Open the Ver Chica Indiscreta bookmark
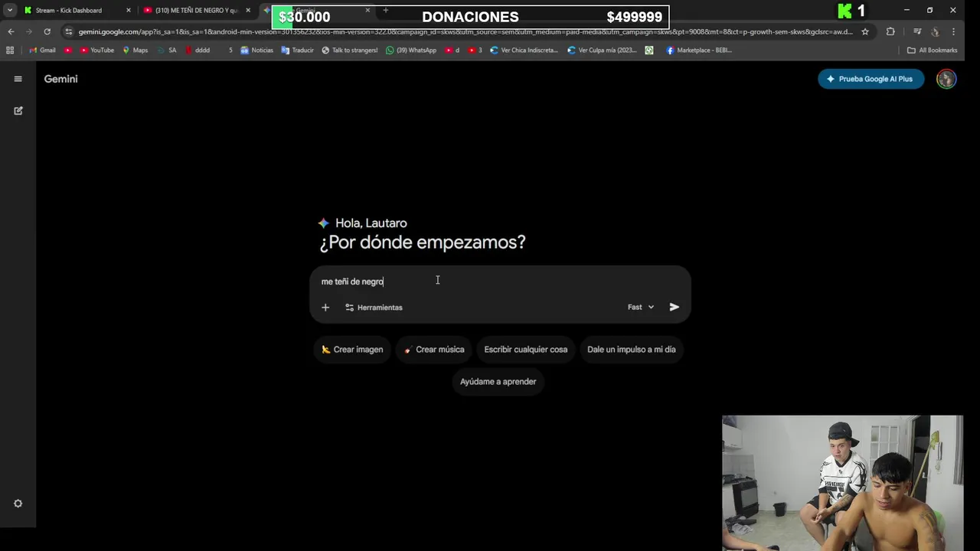The image size is (980, 551). tap(525, 50)
